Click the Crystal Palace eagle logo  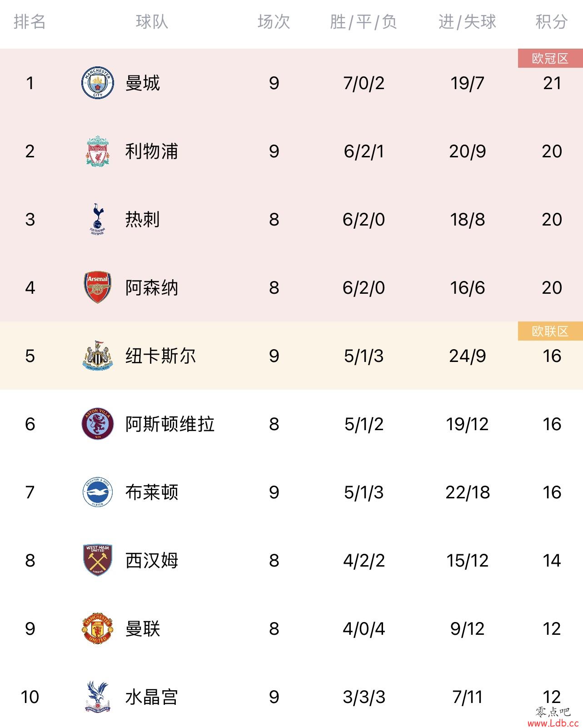coord(97,697)
